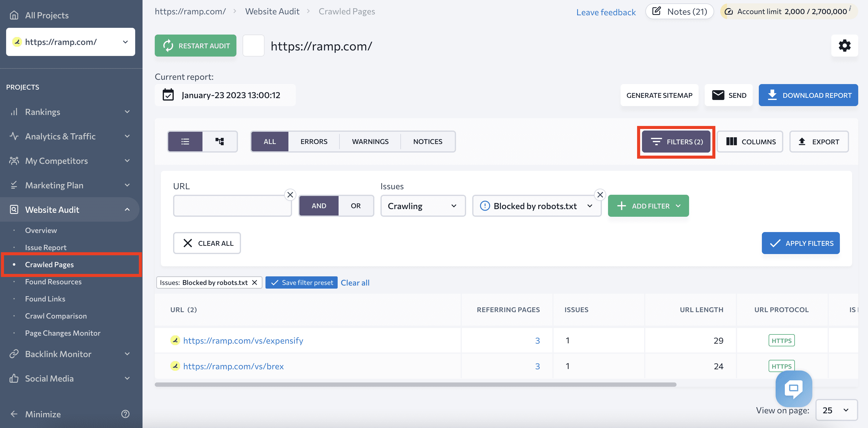Select the NOTICES tab
Viewport: 868px width, 428px height.
point(428,142)
